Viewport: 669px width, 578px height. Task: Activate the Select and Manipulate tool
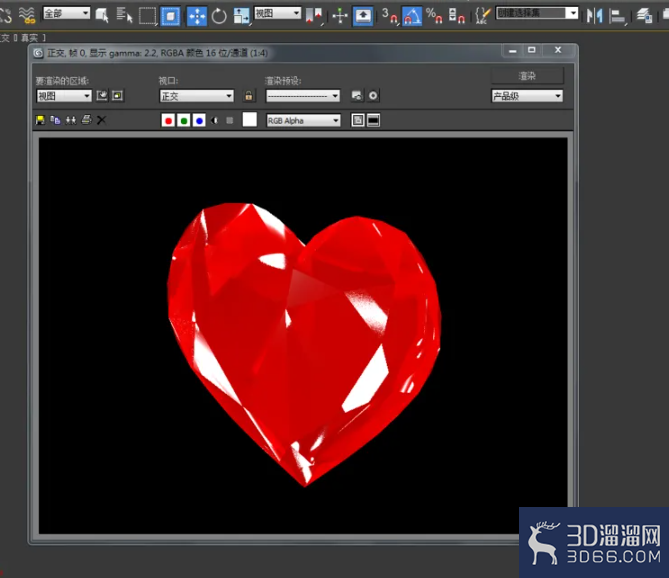point(340,16)
